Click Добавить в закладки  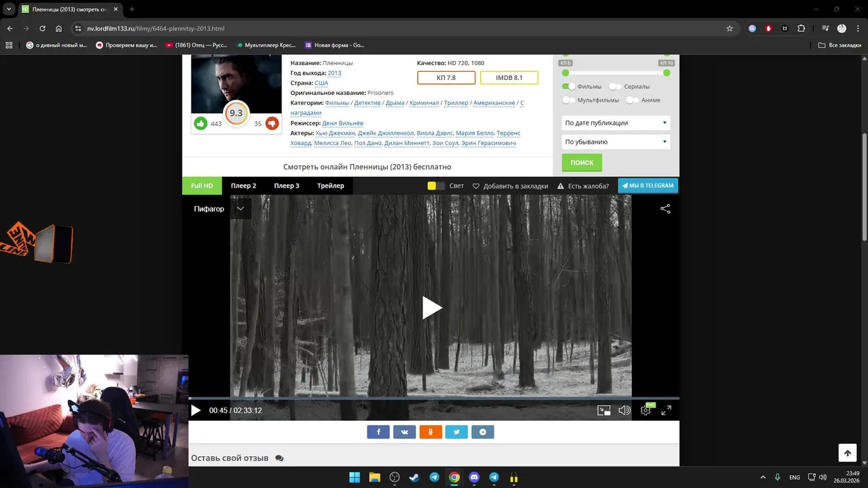point(510,186)
